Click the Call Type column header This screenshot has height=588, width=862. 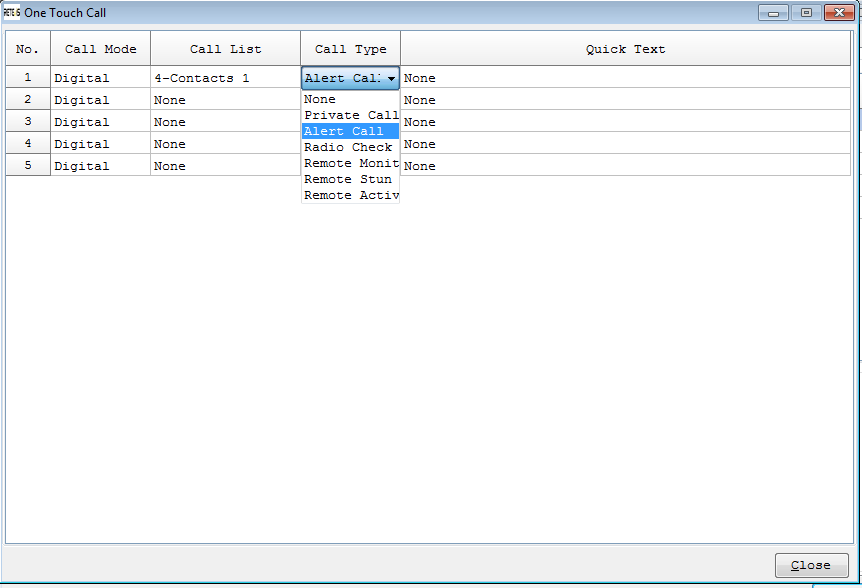pos(350,49)
